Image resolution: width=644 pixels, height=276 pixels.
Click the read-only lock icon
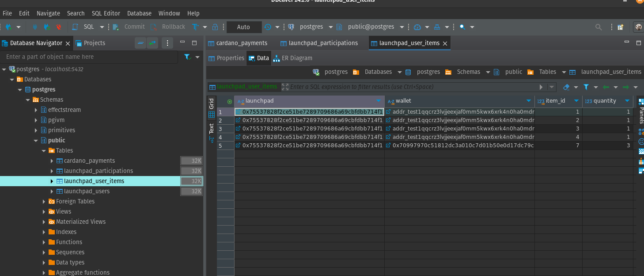click(215, 27)
